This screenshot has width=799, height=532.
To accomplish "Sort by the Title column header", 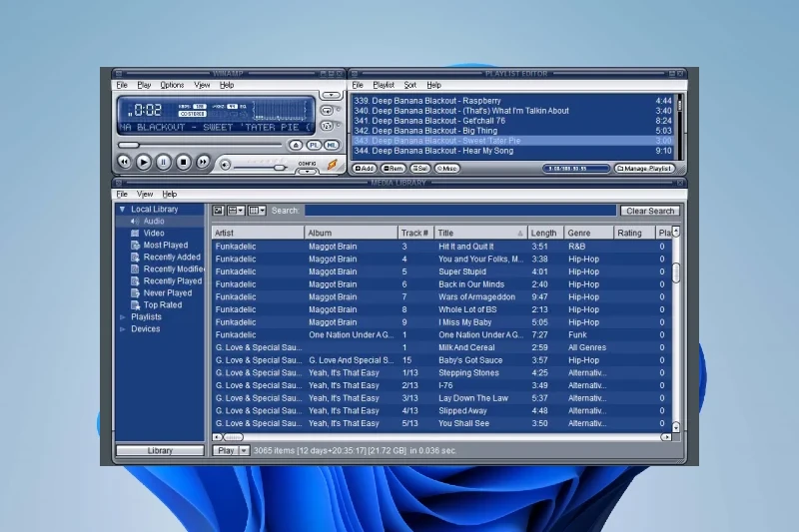I will [x=480, y=233].
